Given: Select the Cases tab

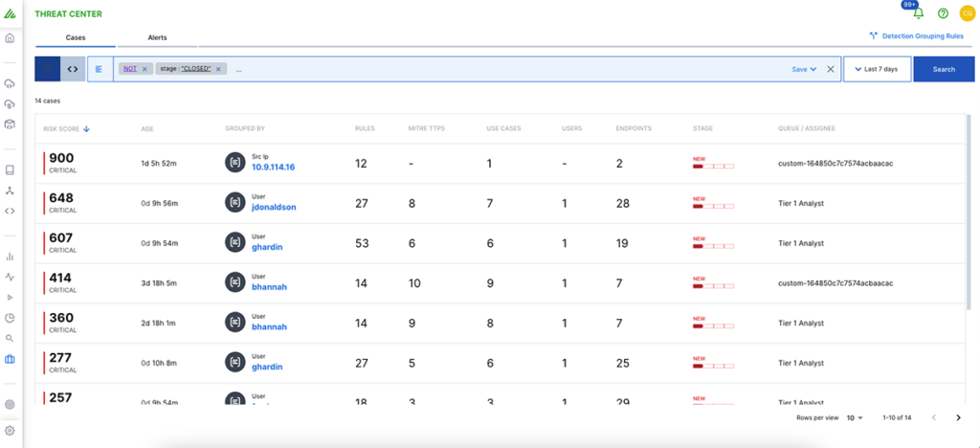Looking at the screenshot, I should coord(76,37).
